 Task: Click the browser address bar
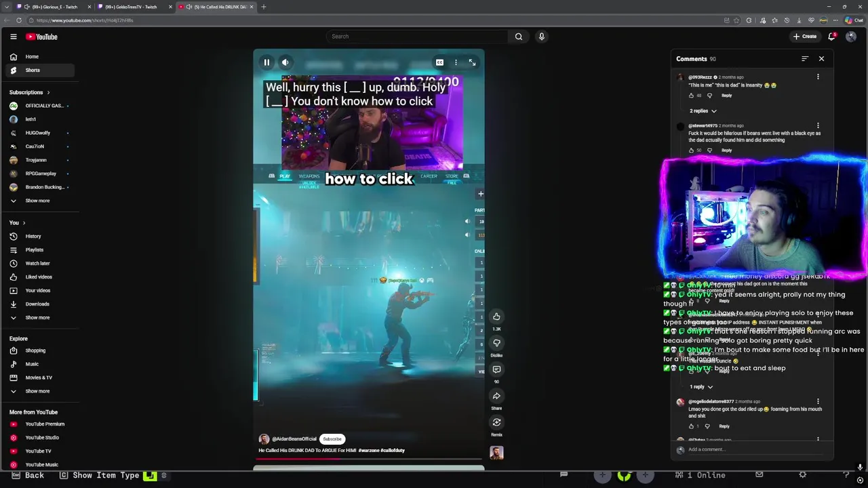pyautogui.click(x=373, y=20)
